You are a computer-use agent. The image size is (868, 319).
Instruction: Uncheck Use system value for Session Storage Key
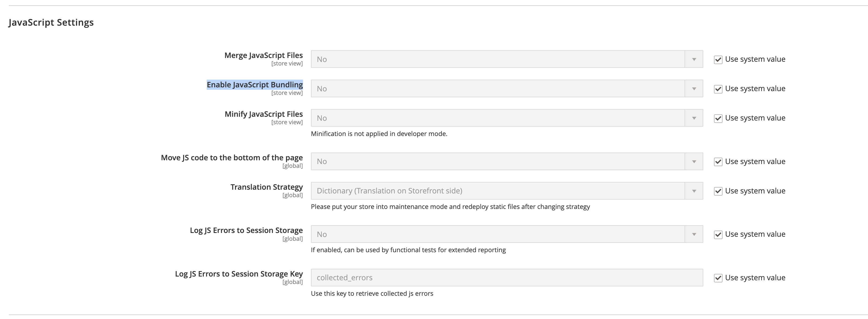pyautogui.click(x=719, y=278)
